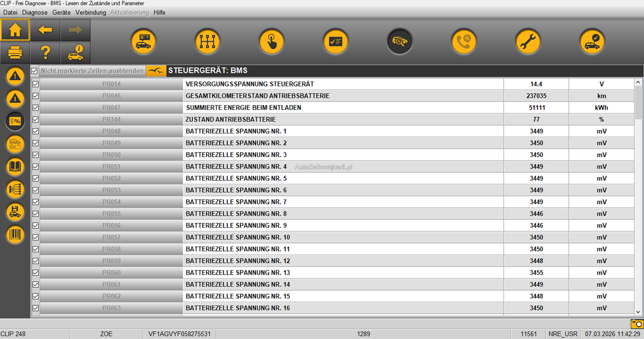Image resolution: width=644 pixels, height=339 pixels.
Task: Click the printer icon to print
Action: pos(15,52)
